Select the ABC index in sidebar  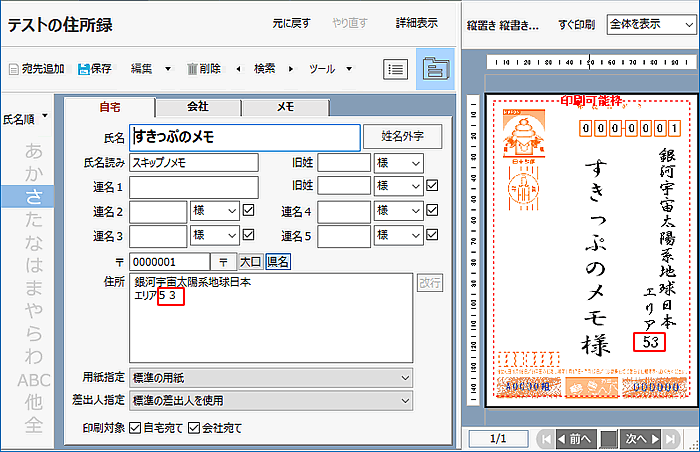[34, 380]
